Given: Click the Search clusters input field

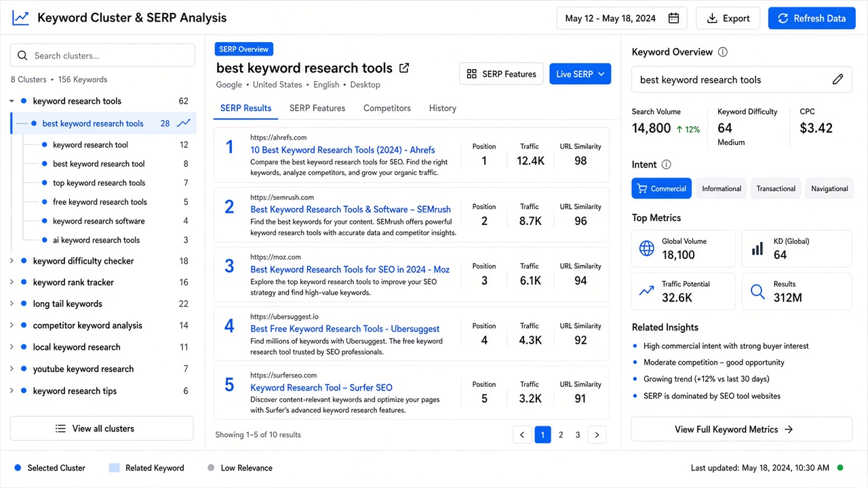Looking at the screenshot, I should (x=102, y=56).
